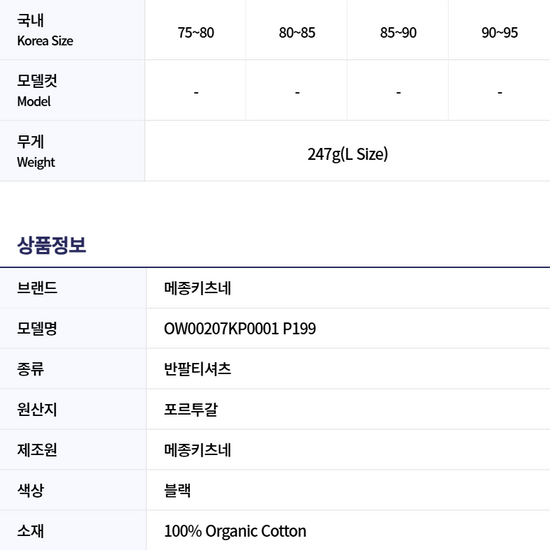Click the 반팔티셔츠 type value
Screen dimensions: 550x550
click(197, 369)
